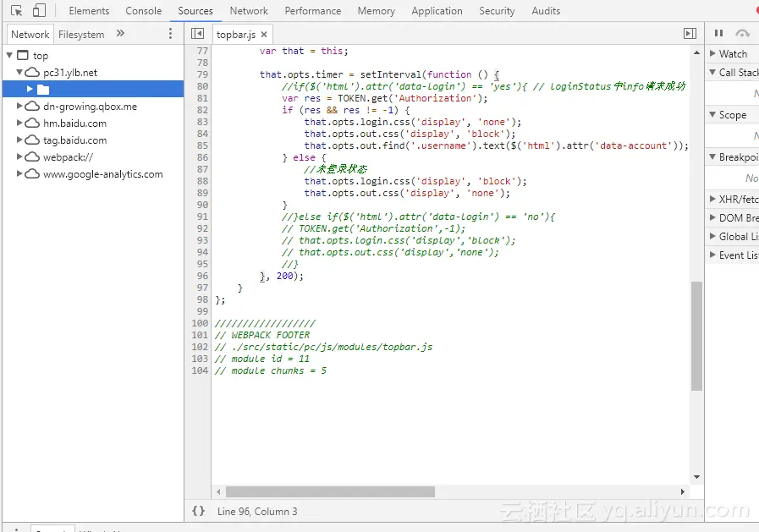Click the horizontal scrollbar thumb
The height and width of the screenshot is (532, 759).
(330, 492)
